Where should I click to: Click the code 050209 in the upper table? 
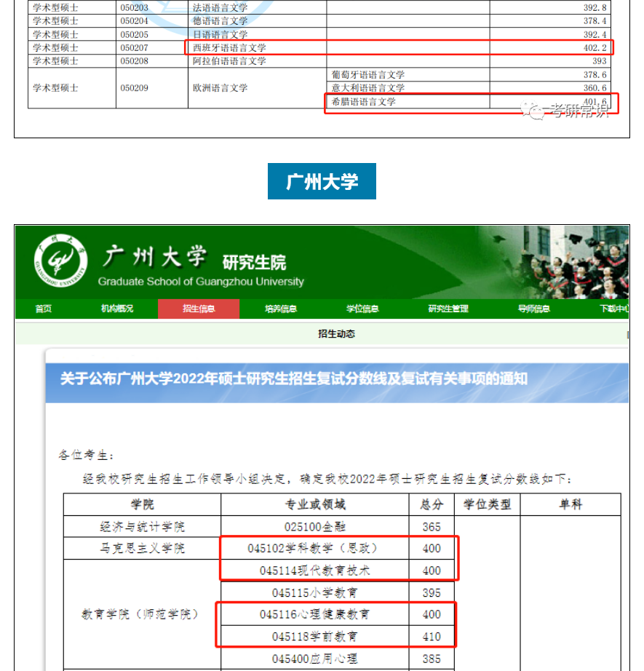pyautogui.click(x=135, y=88)
